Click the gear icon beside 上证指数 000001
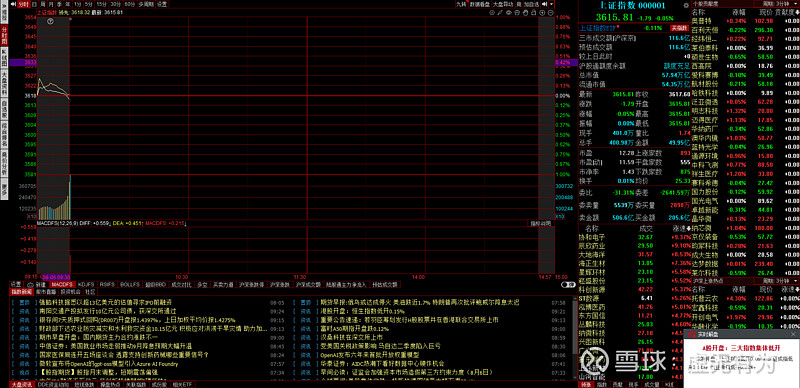800x388 pixels. [686, 5]
